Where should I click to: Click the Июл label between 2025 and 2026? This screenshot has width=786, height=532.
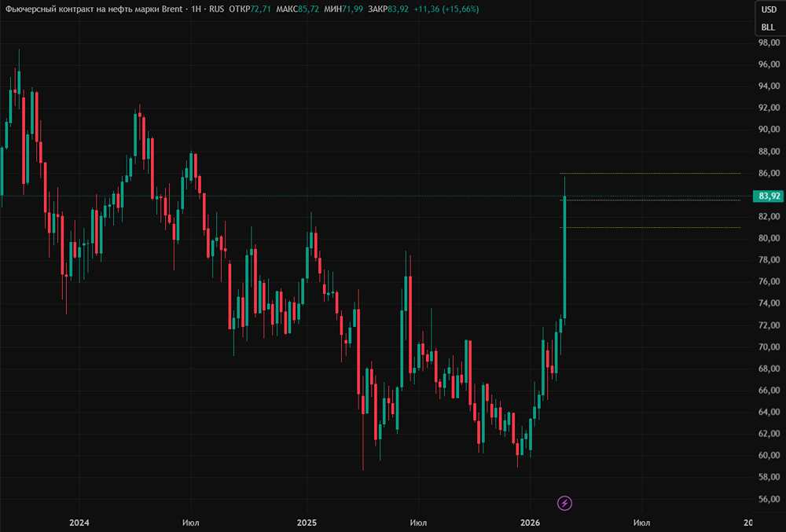[418, 523]
